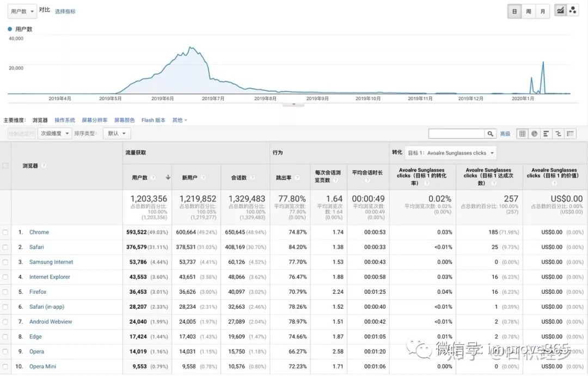Switch dimension to 操作系统
Viewport: 588px width, 376px height.
point(65,120)
